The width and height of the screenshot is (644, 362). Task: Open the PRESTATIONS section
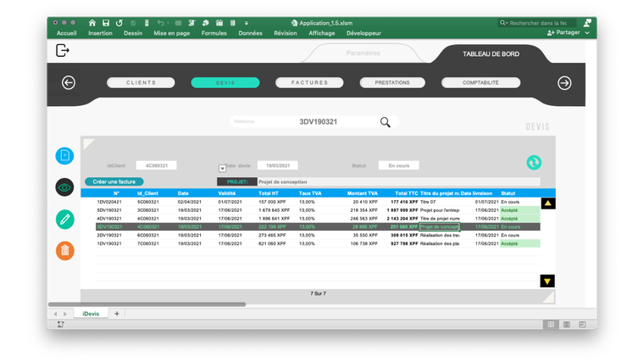click(392, 82)
